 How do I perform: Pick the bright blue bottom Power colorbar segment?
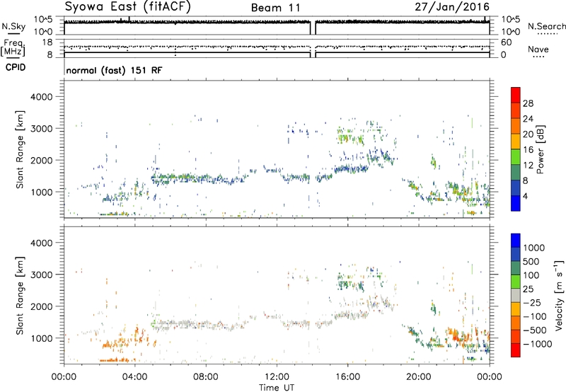click(x=516, y=203)
